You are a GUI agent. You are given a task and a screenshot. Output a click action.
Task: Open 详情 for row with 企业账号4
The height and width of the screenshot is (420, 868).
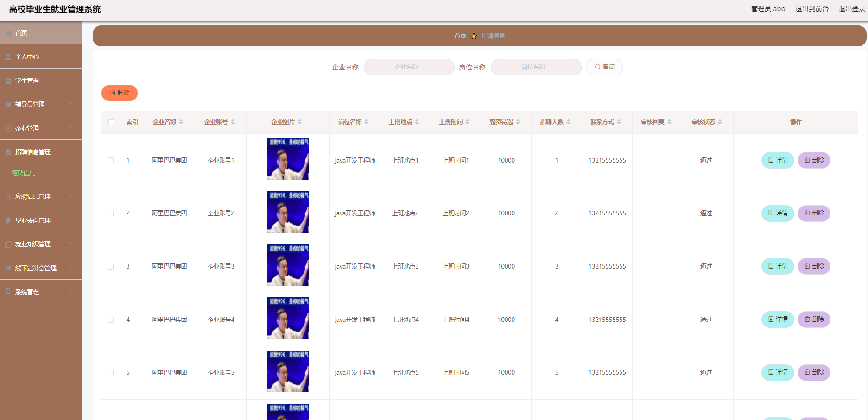tap(778, 320)
